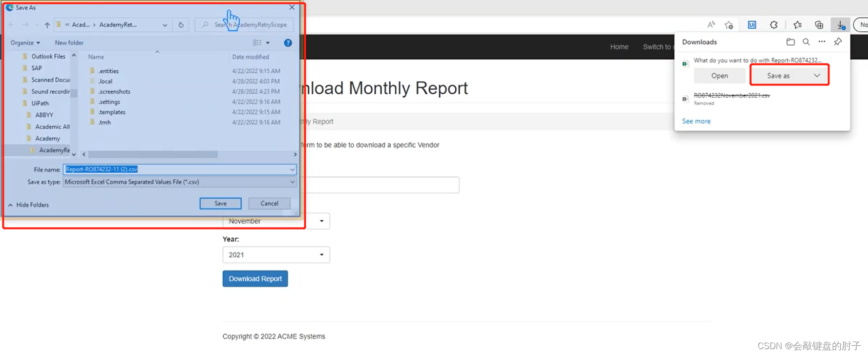Select Outlook Files in folder tree

point(48,57)
